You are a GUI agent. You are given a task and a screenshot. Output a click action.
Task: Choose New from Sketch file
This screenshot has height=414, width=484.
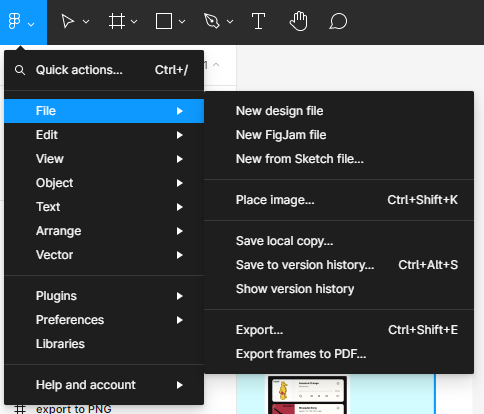(339, 159)
